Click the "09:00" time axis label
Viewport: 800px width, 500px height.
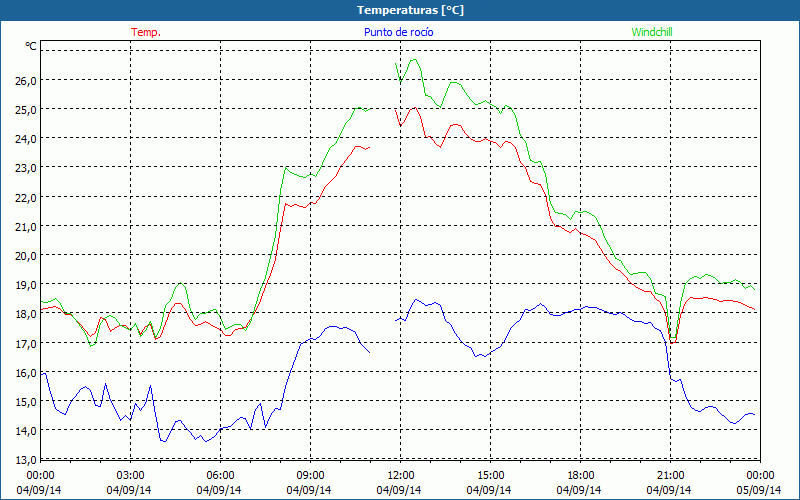[x=310, y=476]
